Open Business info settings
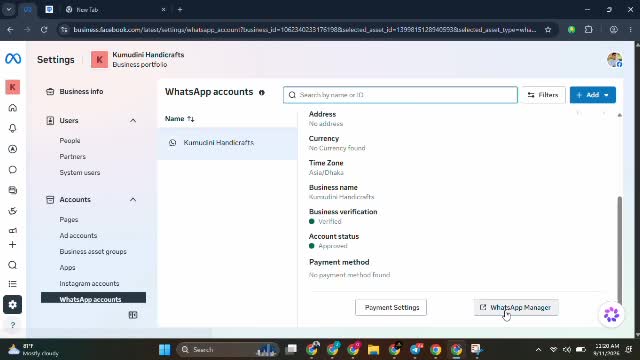Screen dimensions: 640x360 click(81, 91)
